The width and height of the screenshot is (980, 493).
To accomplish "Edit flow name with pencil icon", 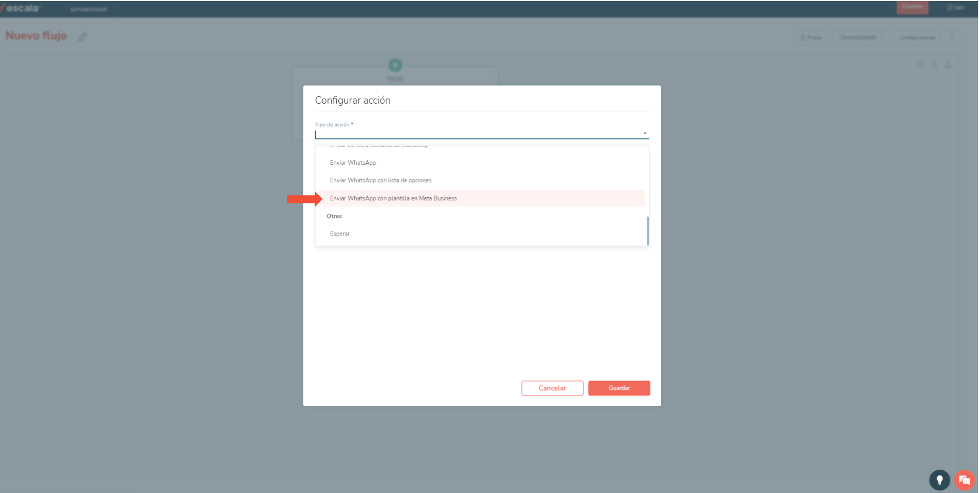I will [x=83, y=37].
